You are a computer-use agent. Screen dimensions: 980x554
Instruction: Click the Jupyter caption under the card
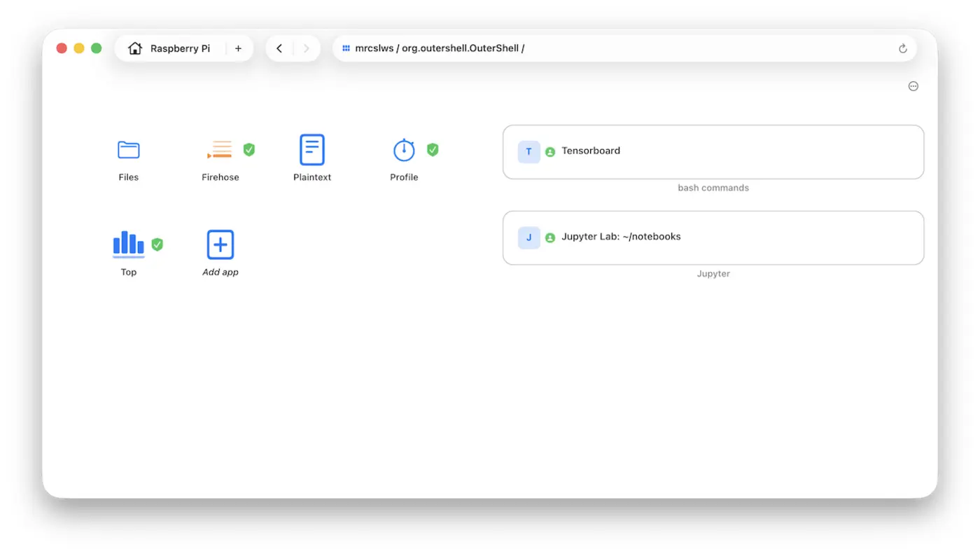tap(713, 274)
